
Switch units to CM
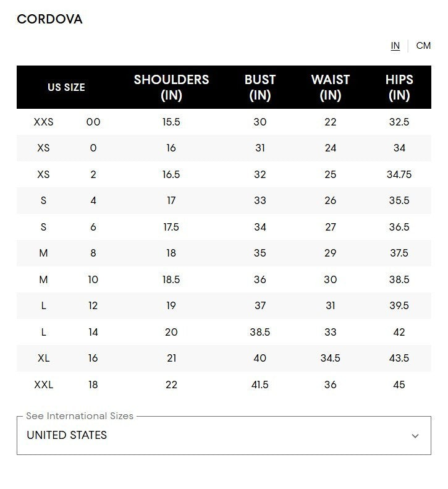click(x=423, y=46)
